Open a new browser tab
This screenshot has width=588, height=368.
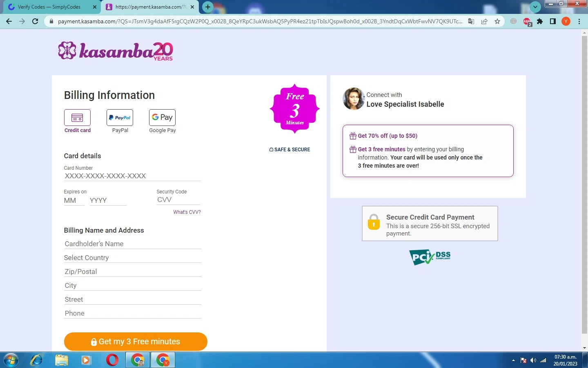pos(208,7)
